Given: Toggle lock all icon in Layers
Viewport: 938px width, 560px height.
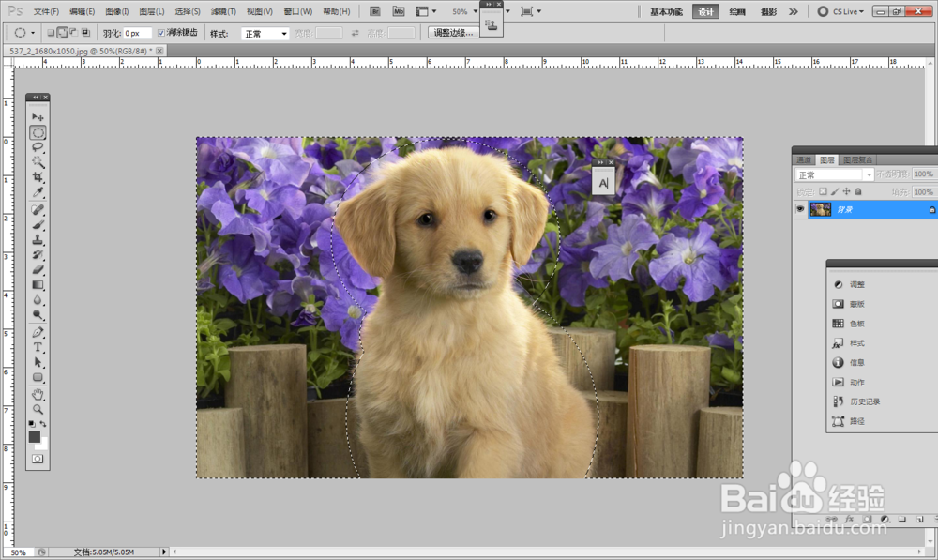Looking at the screenshot, I should [858, 191].
